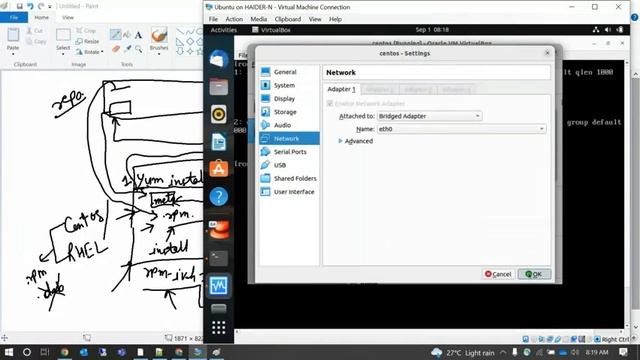Open Windows notification center

[x=623, y=352]
